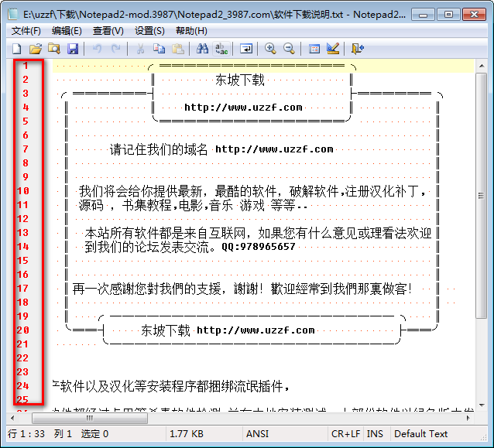Open Find with the binoculars icon
494x448 pixels.
[203, 49]
